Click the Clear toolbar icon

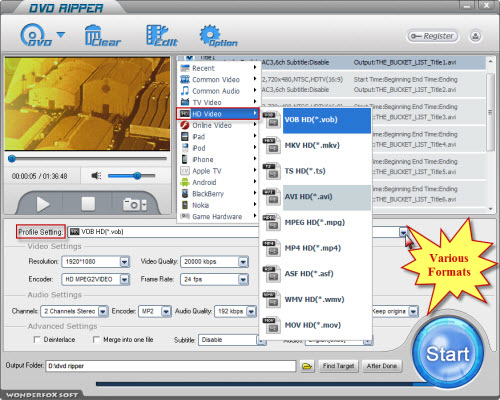pos(103,36)
